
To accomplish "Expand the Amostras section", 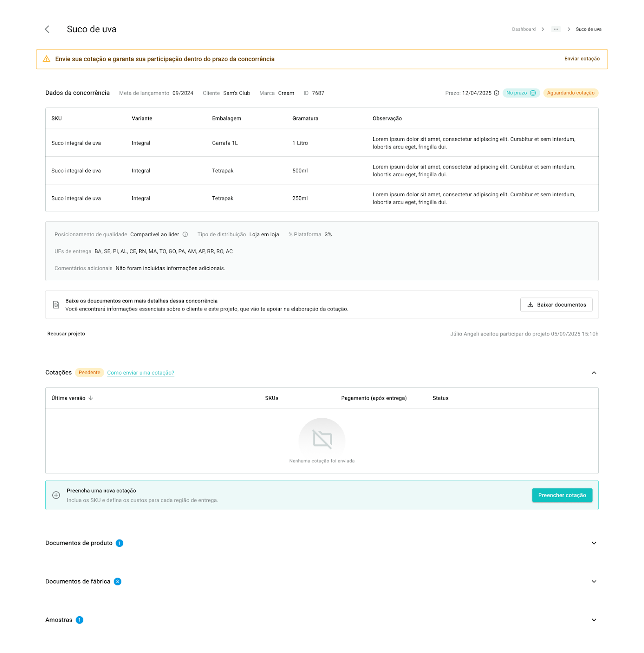I will [x=594, y=620].
